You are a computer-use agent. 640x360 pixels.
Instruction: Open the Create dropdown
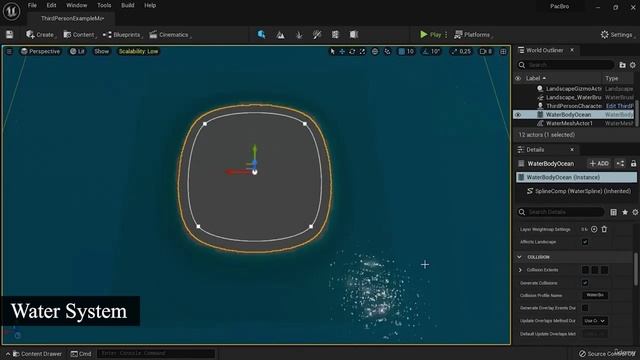pyautogui.click(x=41, y=35)
